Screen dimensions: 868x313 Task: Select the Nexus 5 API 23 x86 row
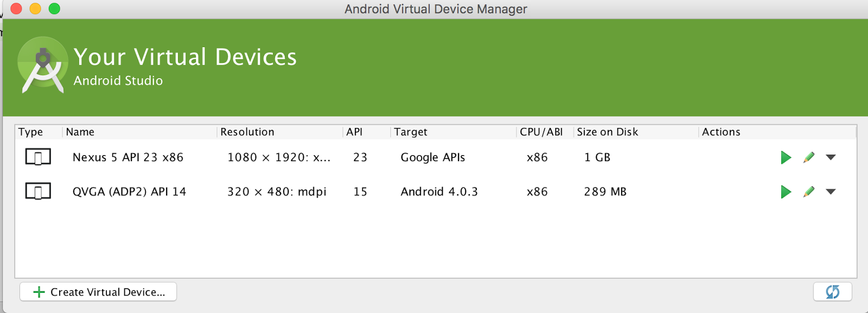click(128, 157)
